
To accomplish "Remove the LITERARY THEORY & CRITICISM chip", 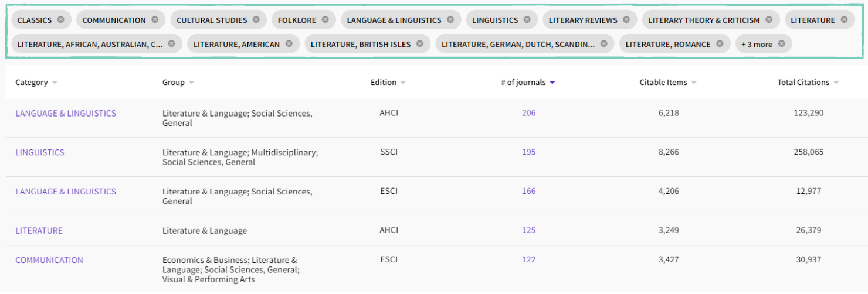I will click(769, 20).
